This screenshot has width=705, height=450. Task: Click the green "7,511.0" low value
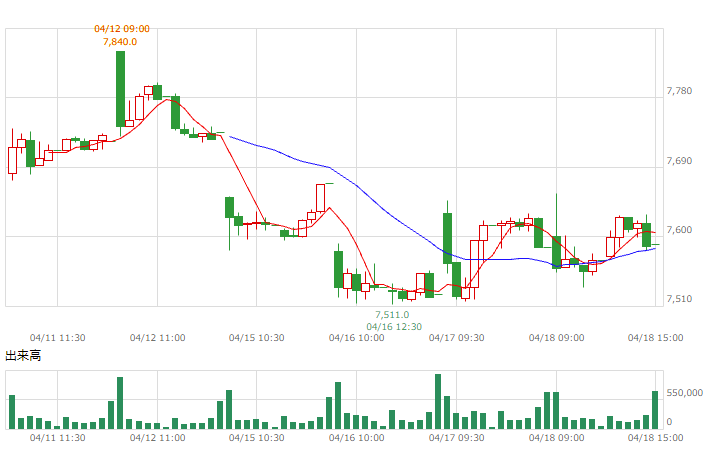393,315
